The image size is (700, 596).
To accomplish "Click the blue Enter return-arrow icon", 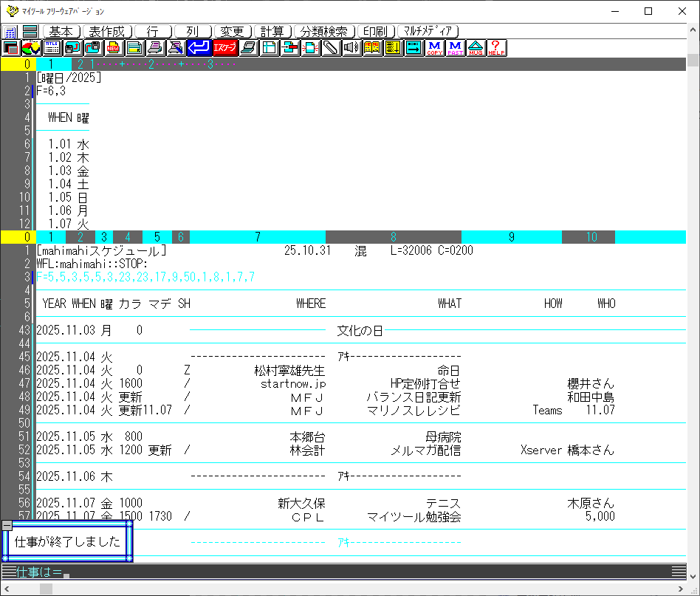I will coord(198,48).
